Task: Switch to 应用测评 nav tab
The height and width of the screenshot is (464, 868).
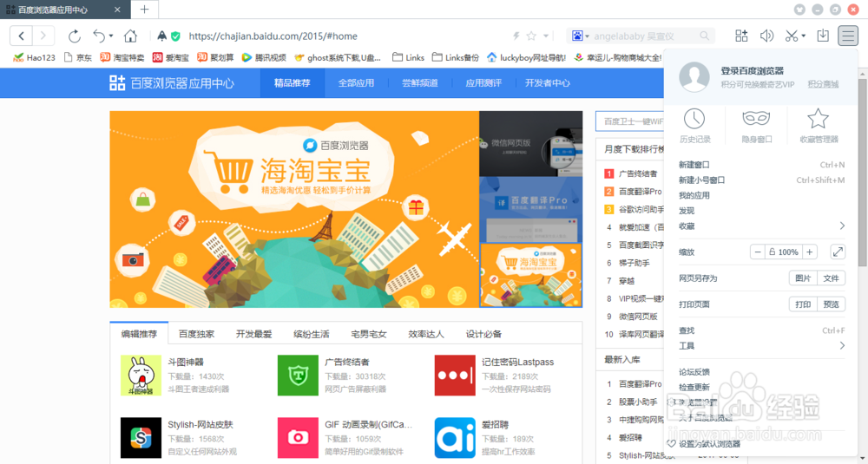Action: coord(483,83)
